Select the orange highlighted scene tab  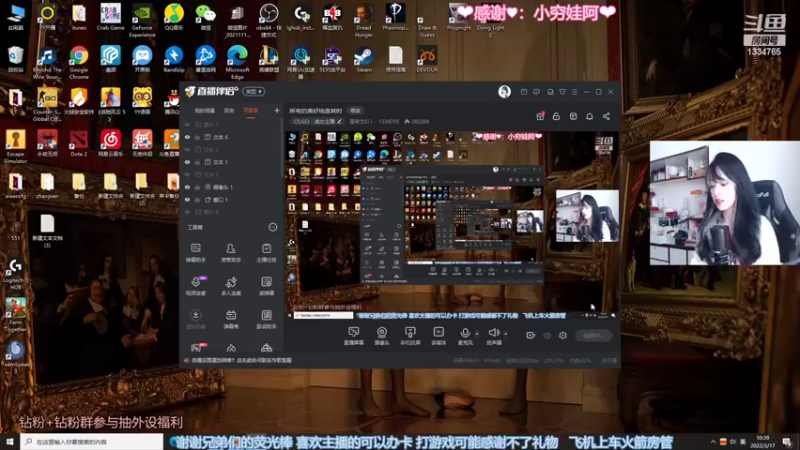click(251, 110)
